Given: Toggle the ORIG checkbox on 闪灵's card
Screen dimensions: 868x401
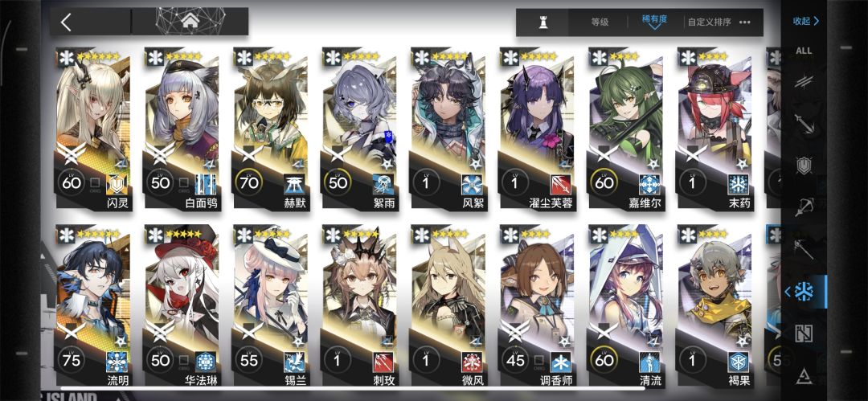Looking at the screenshot, I should click(95, 182).
